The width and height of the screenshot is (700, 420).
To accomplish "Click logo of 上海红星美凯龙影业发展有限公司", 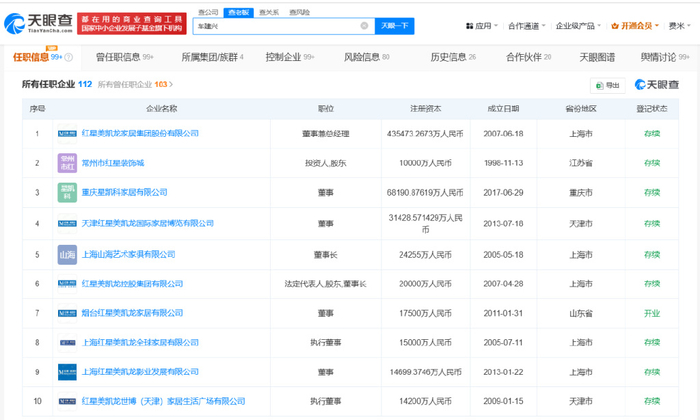I will [67, 371].
